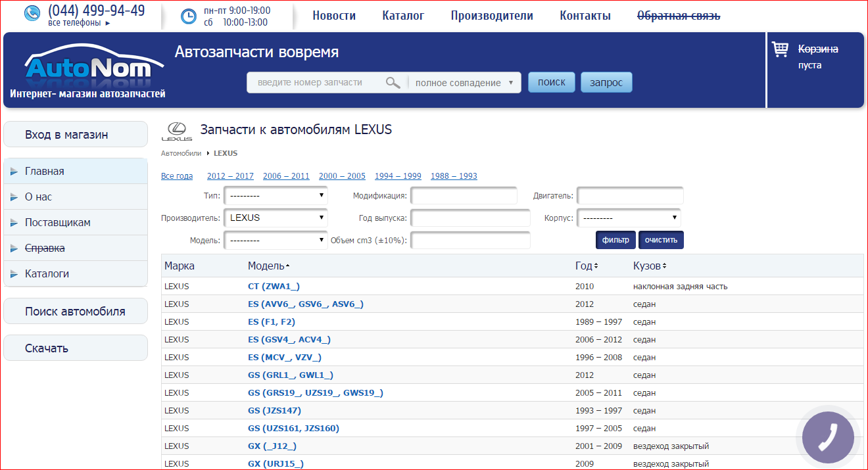Open the Производитель dropdown showing LEXUS
868x470 pixels.
(276, 218)
